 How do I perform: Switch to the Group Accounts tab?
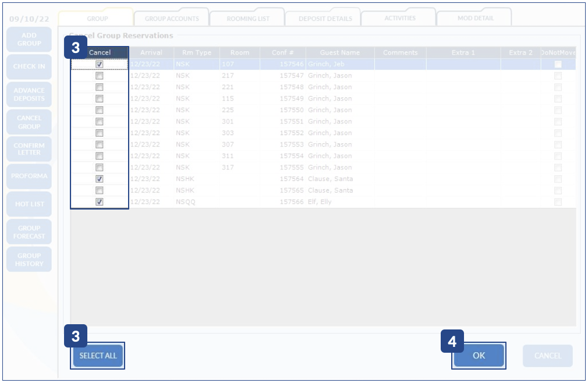click(171, 19)
